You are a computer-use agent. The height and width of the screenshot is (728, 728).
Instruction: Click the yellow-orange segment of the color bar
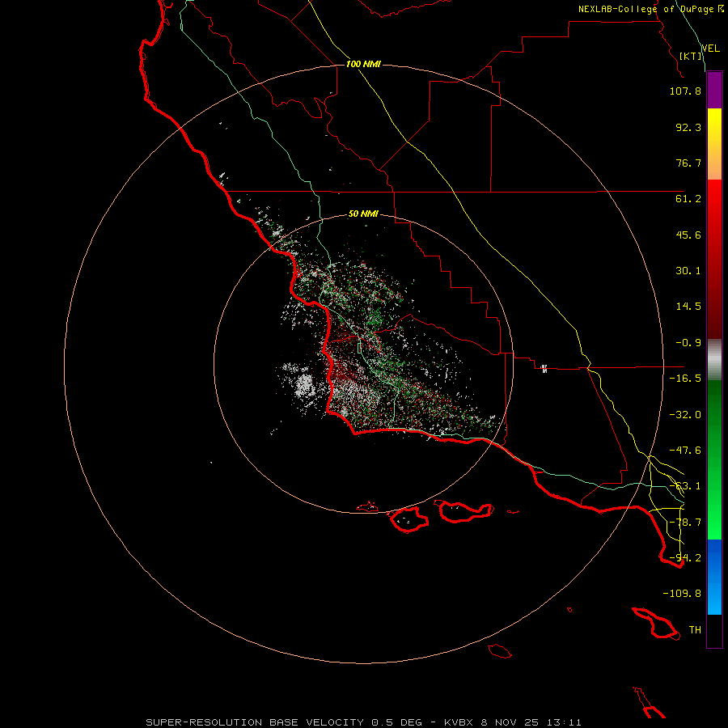(714, 144)
